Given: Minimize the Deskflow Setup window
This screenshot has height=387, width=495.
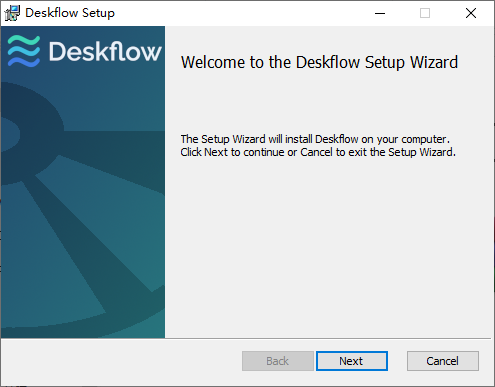Looking at the screenshot, I should pyautogui.click(x=380, y=13).
